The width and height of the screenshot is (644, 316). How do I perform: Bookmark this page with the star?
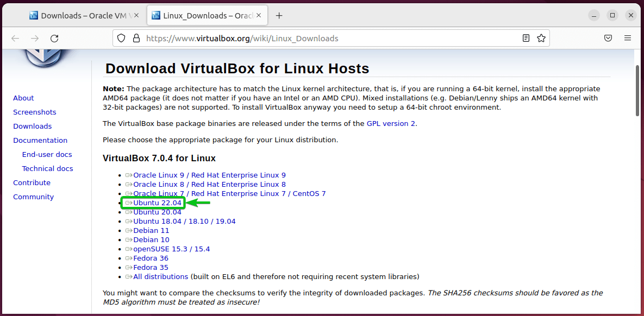(541, 38)
